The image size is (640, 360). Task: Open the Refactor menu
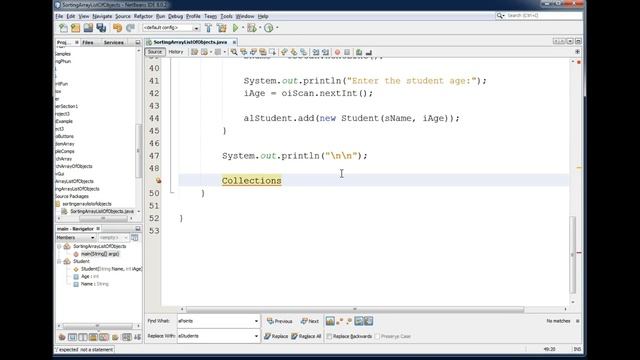143,16
